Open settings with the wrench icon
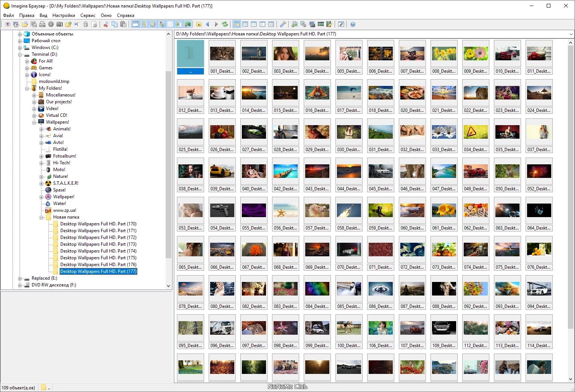The image size is (575, 392). 283,24
